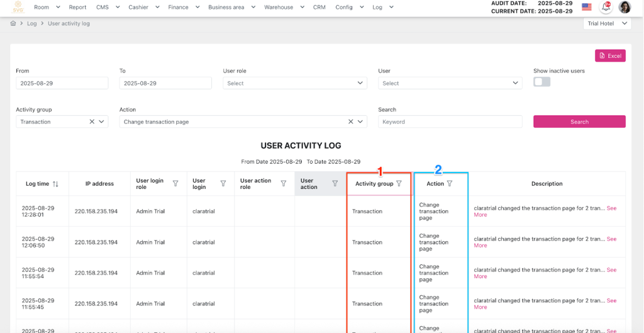Filter the Activity group column
644x333 pixels.
coord(399,184)
